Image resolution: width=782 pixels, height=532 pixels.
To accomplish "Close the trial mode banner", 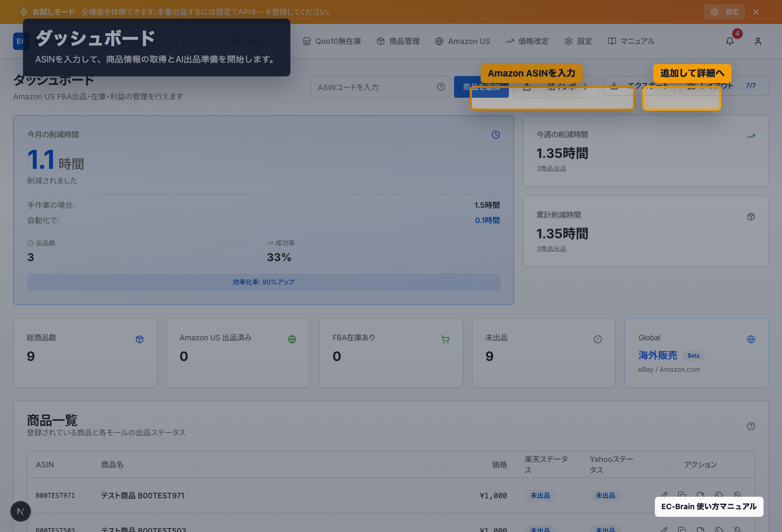I will pos(756,12).
